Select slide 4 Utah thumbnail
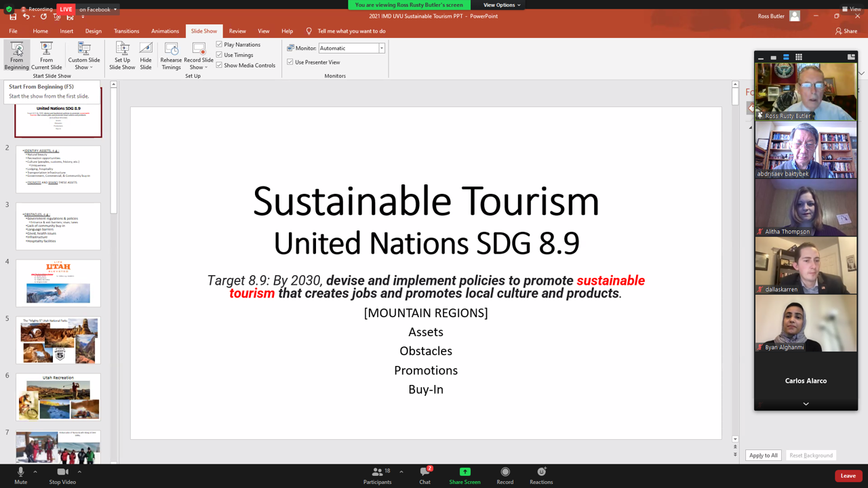The height and width of the screenshot is (488, 868). 58,283
